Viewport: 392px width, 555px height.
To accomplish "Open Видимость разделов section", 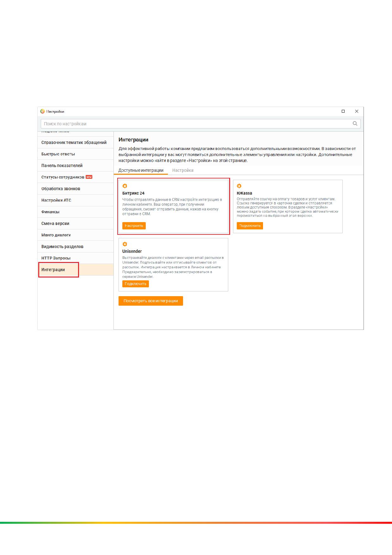I will [76, 246].
